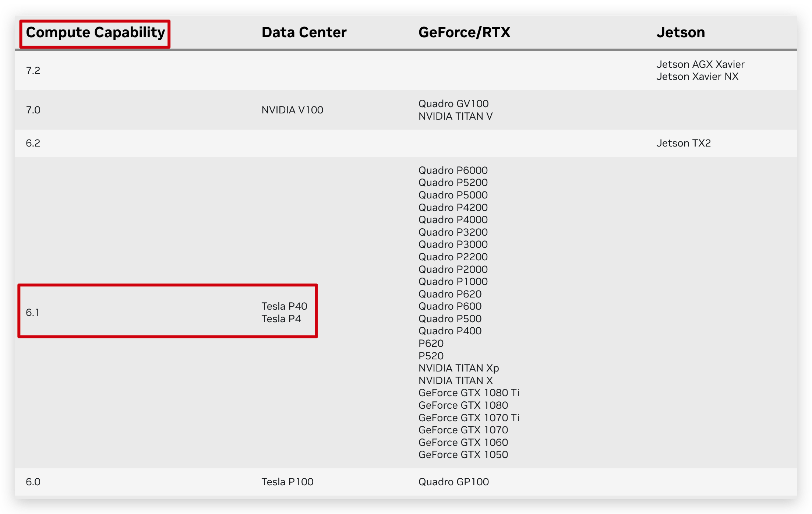Click the Data Center column header
Image resolution: width=812 pixels, height=514 pixels.
pyautogui.click(x=303, y=32)
